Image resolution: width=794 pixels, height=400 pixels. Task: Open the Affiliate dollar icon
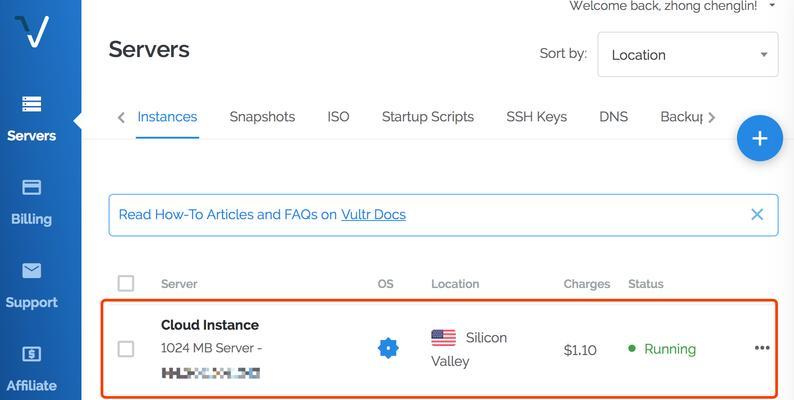pyautogui.click(x=32, y=354)
